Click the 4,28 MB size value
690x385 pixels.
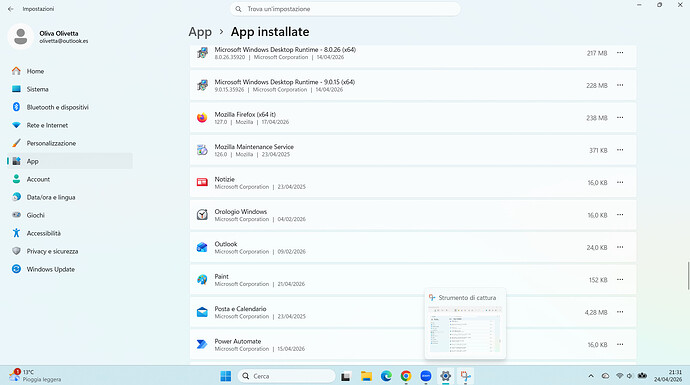coord(596,312)
